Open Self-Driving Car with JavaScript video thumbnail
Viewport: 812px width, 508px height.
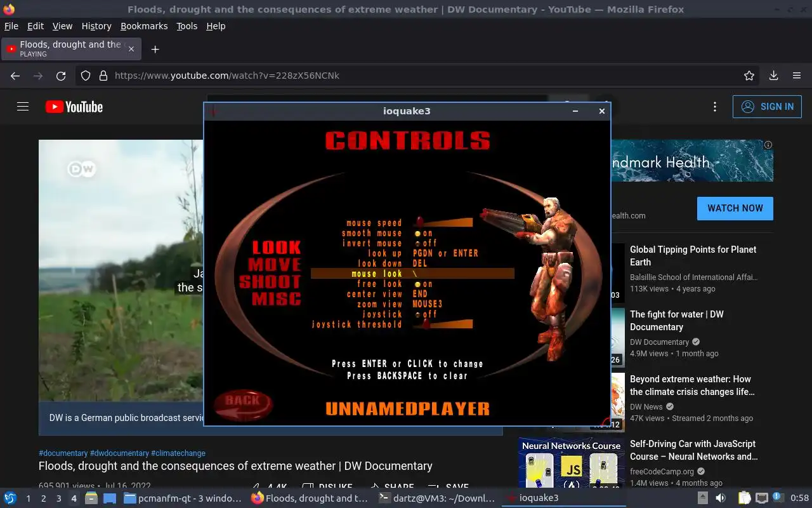[x=572, y=463]
